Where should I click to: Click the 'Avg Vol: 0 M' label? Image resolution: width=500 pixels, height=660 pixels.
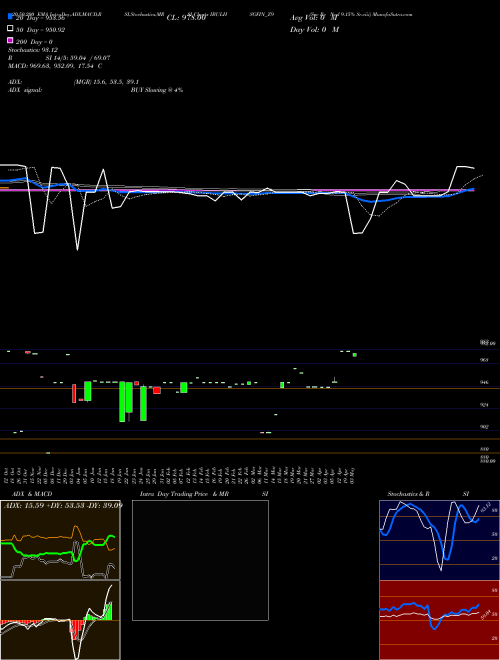[x=314, y=18]
